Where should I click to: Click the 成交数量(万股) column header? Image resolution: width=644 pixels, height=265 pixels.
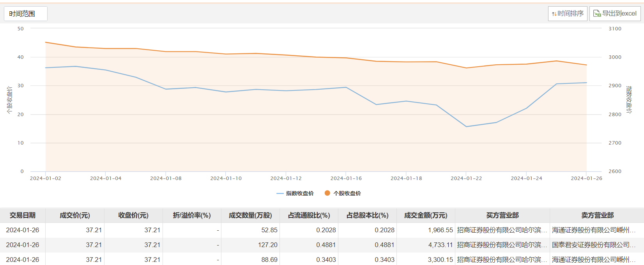pyautogui.click(x=250, y=216)
